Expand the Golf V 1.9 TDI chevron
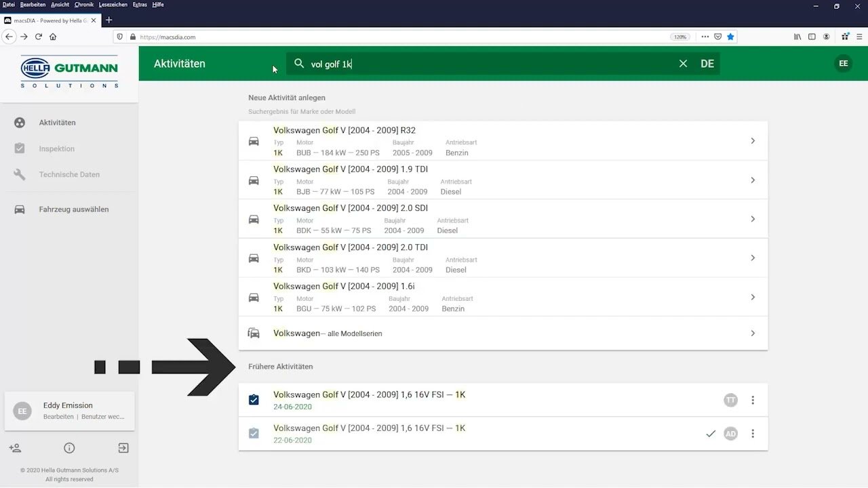The height and width of the screenshot is (488, 868). (753, 180)
